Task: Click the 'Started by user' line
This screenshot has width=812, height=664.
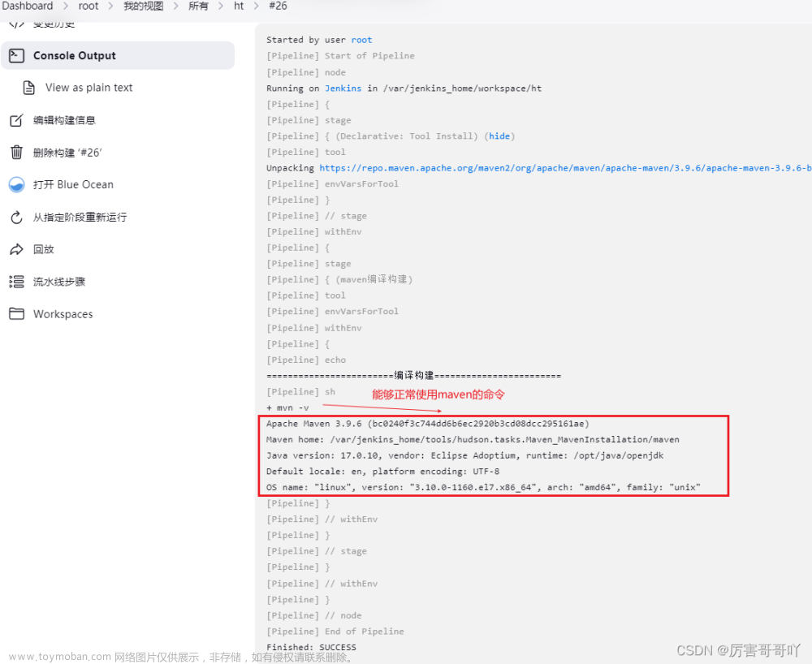Action: [x=319, y=40]
